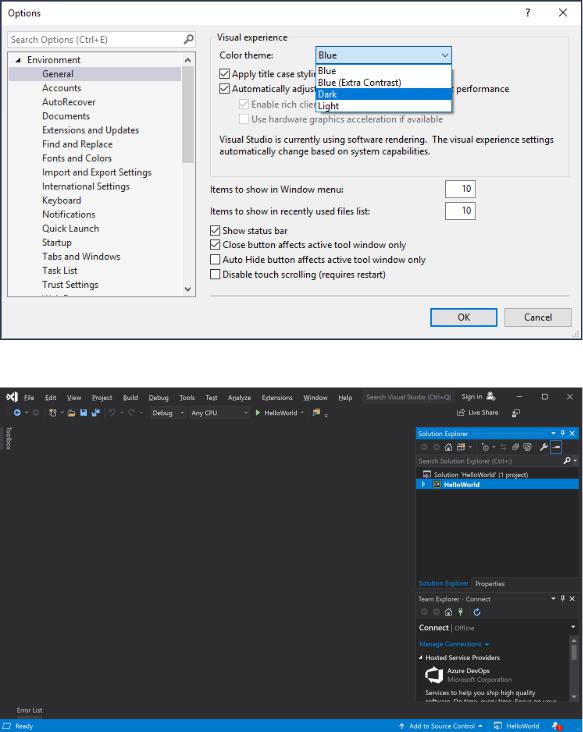Image resolution: width=583 pixels, height=732 pixels.
Task: Toggle Apply title case styling checkbox
Action: point(225,74)
